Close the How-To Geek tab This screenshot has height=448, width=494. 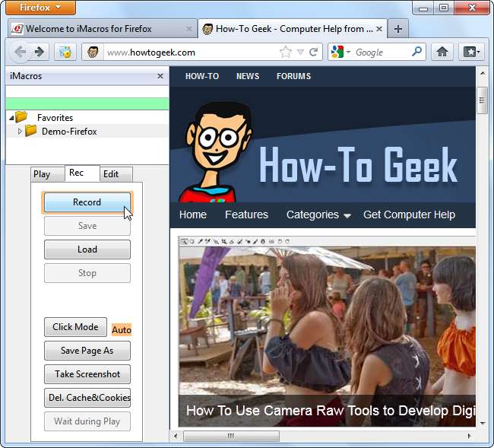[379, 29]
